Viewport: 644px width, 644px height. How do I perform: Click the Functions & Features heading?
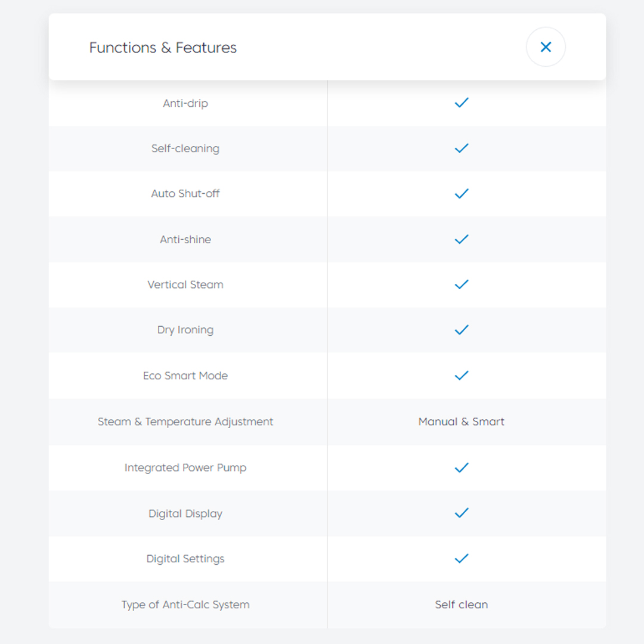(x=163, y=48)
